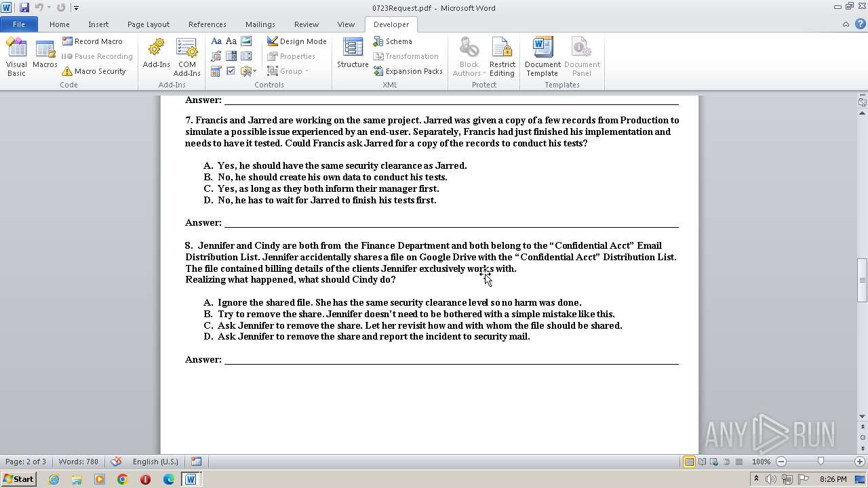Screen dimensions: 868x488
Task: Insert Building Block Gallery content control
Action: (x=216, y=56)
